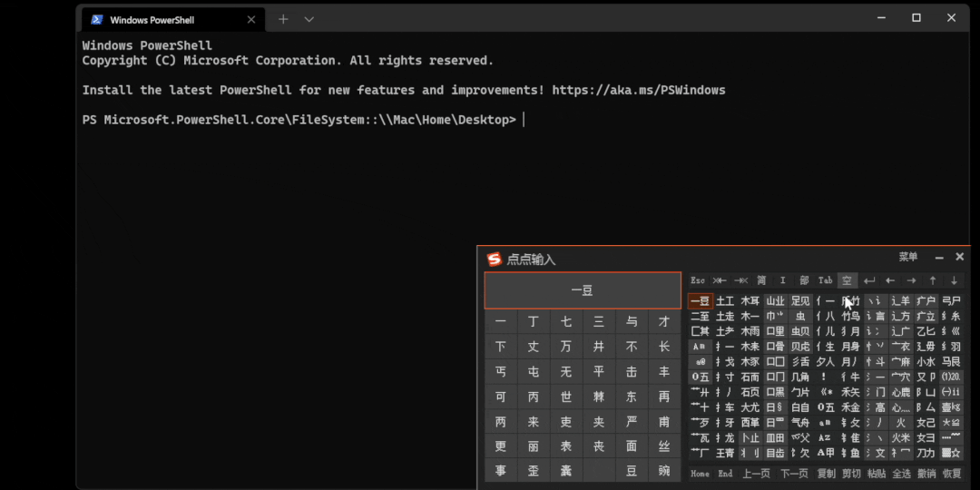Go to 下一页 next page

(794, 474)
